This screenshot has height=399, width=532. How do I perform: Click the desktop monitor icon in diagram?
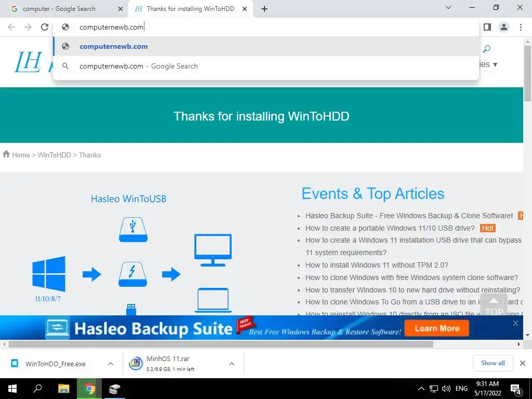point(212,250)
